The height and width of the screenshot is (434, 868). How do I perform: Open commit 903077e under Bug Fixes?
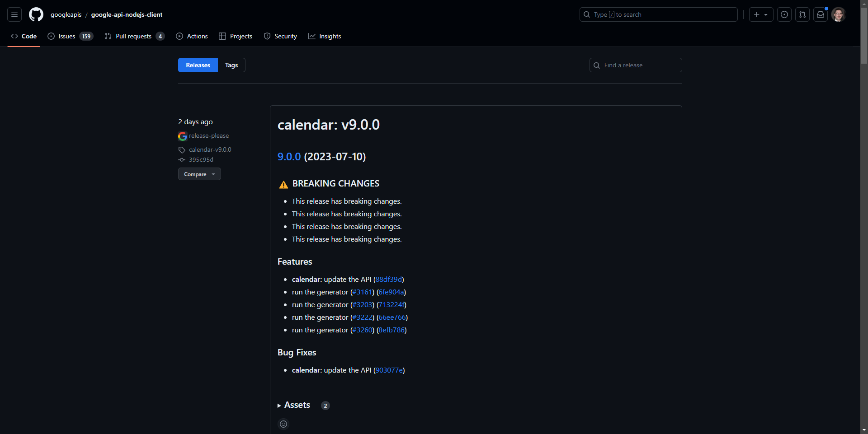tap(389, 370)
